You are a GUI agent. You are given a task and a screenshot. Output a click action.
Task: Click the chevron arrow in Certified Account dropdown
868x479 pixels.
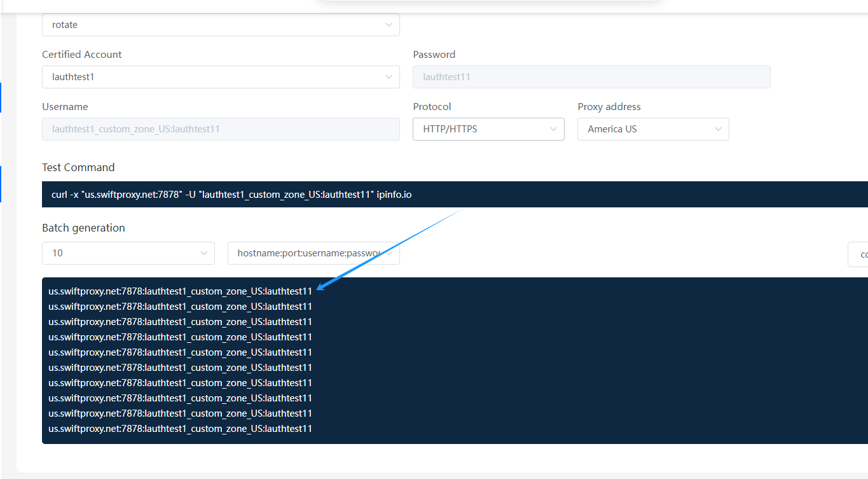[x=389, y=77]
